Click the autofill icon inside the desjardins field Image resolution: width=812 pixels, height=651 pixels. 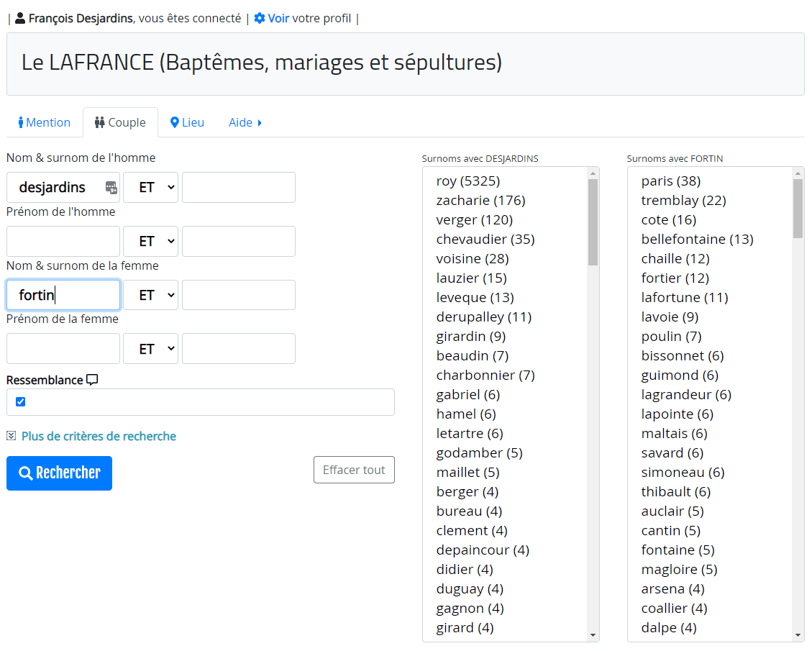coord(111,188)
